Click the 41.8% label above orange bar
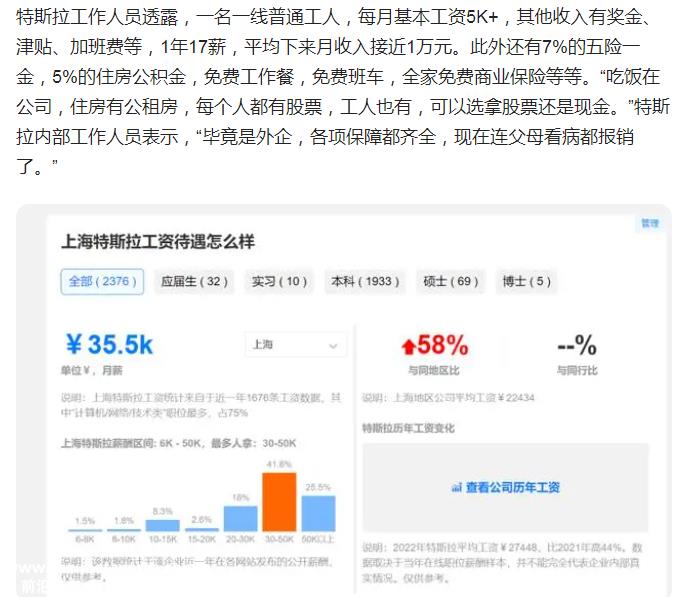The height and width of the screenshot is (597, 684). (279, 464)
